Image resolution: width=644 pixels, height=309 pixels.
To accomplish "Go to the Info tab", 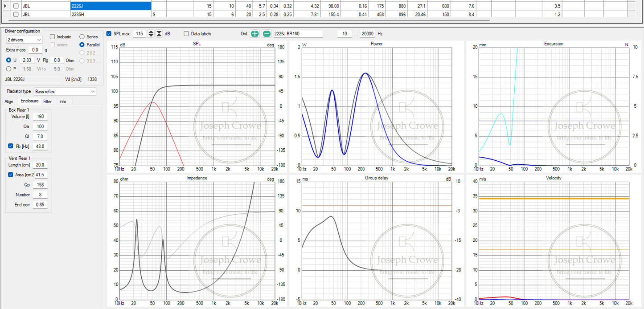I will pyautogui.click(x=63, y=102).
